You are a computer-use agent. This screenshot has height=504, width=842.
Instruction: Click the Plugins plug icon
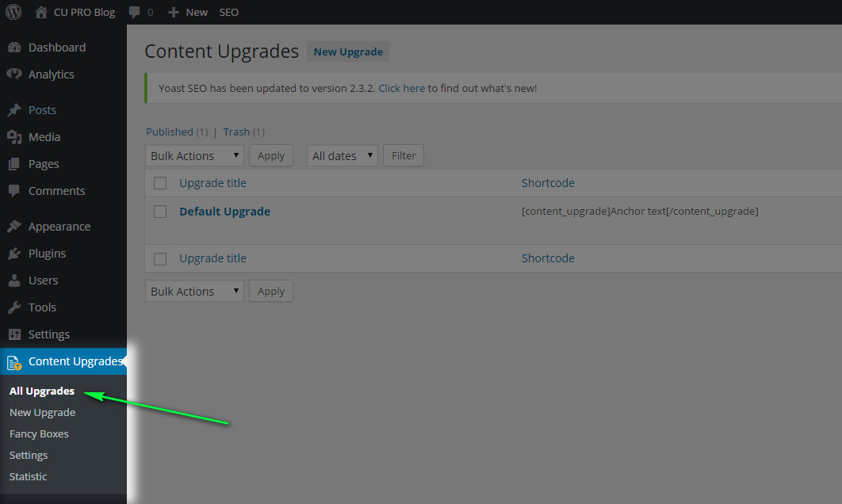(x=14, y=254)
